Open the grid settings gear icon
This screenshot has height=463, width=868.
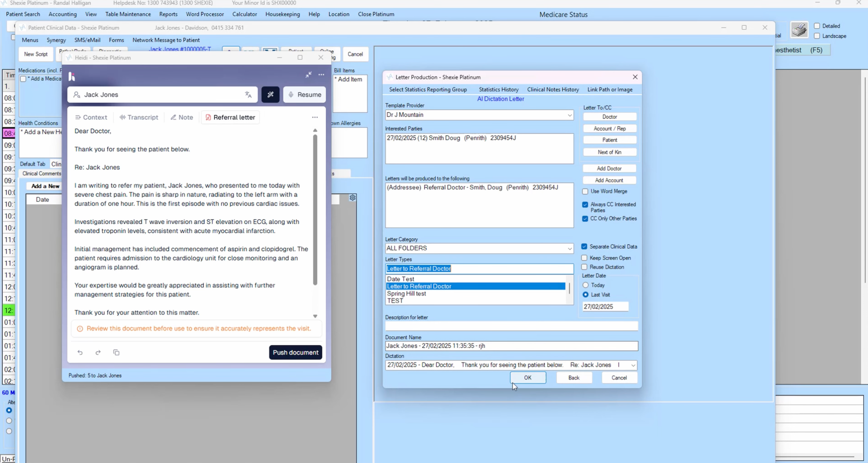coord(352,197)
